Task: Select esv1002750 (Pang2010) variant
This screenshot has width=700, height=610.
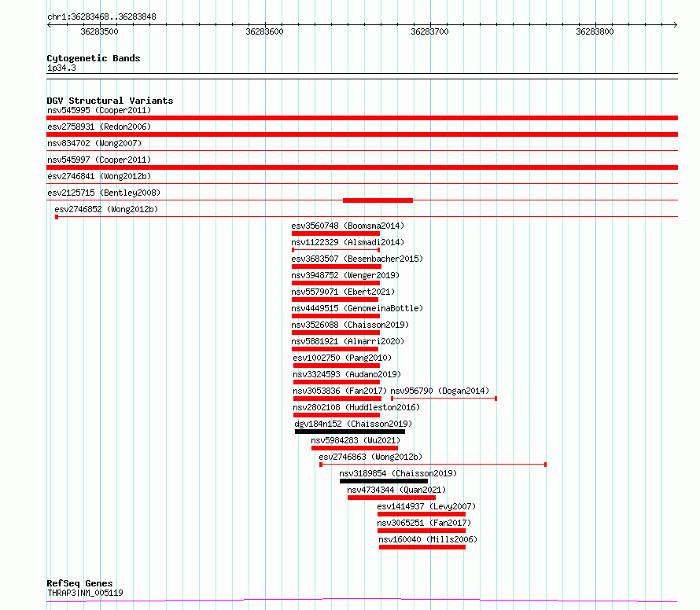Action: pos(342,358)
